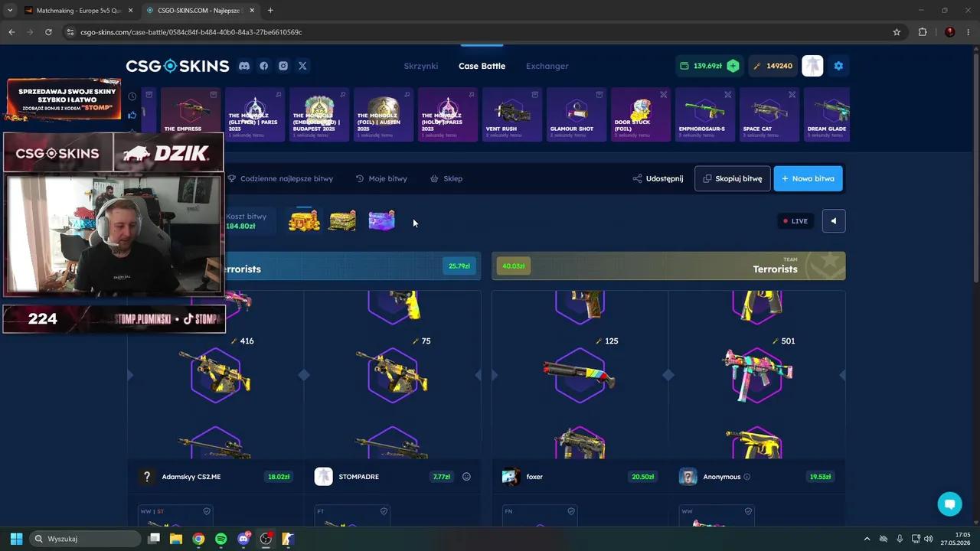
Task: Open The Mongolz Budapest 2025 sticker card
Action: [x=319, y=115]
